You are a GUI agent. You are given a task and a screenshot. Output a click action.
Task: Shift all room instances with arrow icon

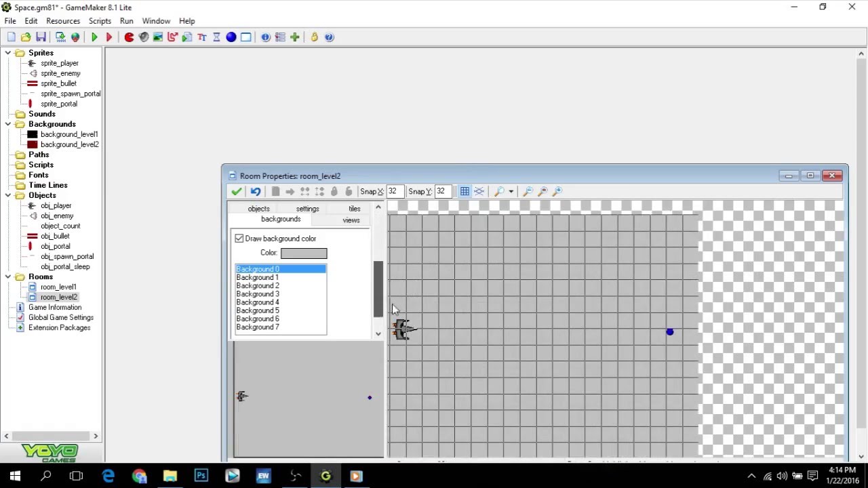[x=290, y=192]
